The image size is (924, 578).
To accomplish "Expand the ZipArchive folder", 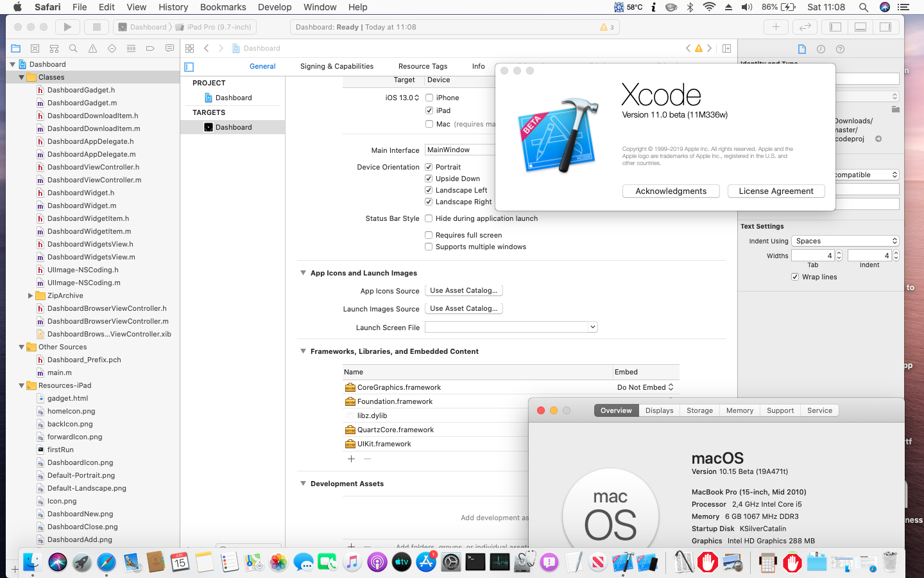I will click(x=30, y=295).
